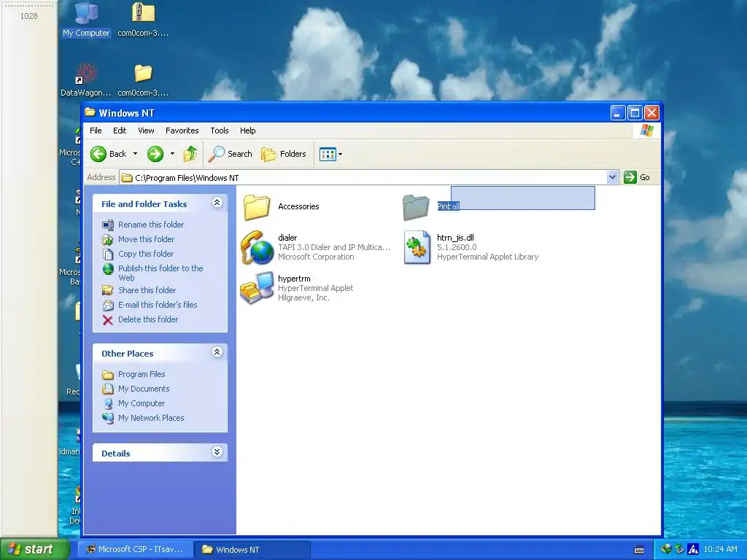The width and height of the screenshot is (747, 560).
Task: Click the My Network Places globe icon
Action: [x=108, y=418]
